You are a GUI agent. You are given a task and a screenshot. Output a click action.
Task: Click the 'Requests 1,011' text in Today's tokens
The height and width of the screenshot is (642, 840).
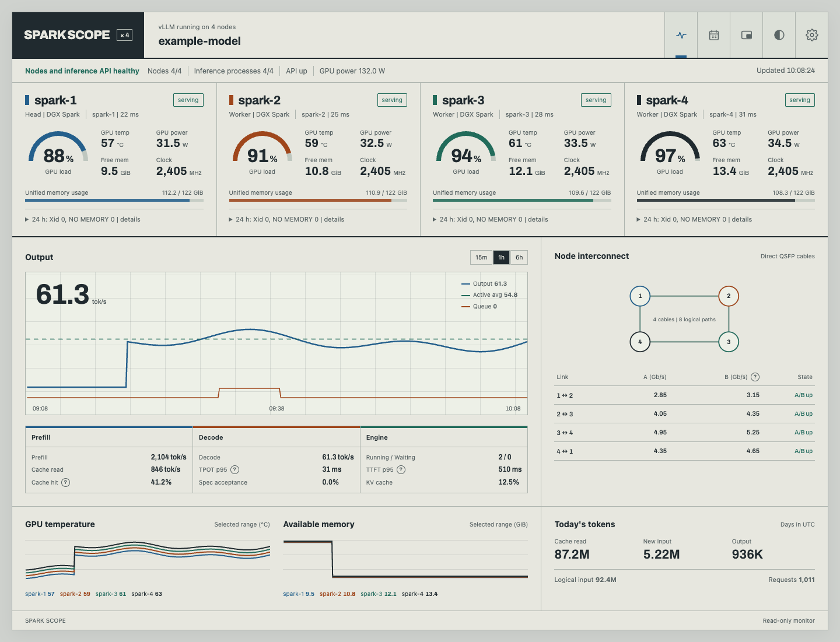coord(792,580)
